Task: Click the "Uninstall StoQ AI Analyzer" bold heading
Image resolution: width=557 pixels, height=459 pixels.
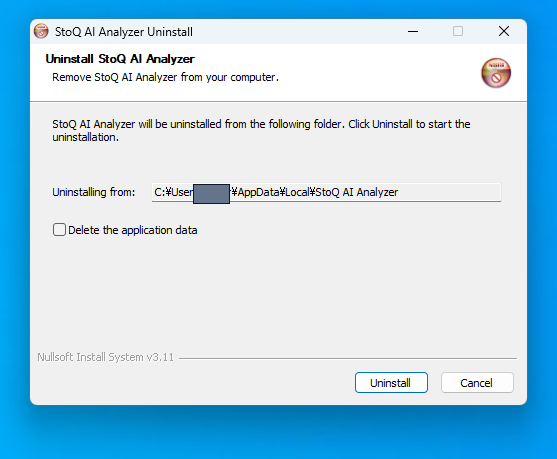Action: tap(120, 59)
